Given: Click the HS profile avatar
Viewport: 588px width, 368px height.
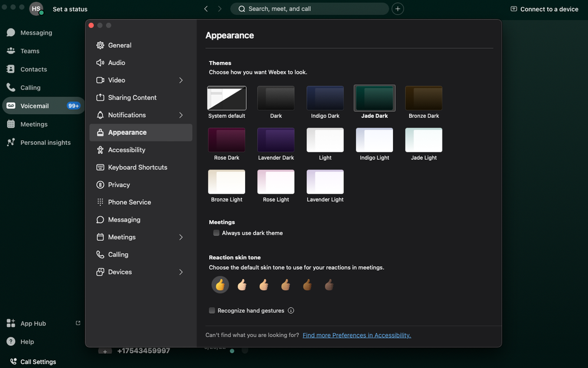Looking at the screenshot, I should coord(36,9).
